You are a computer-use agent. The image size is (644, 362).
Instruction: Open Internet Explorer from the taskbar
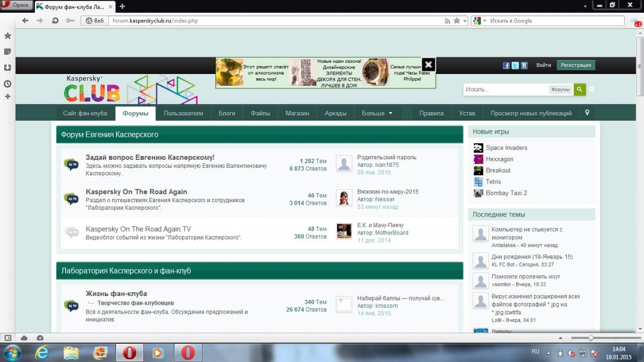(41, 353)
